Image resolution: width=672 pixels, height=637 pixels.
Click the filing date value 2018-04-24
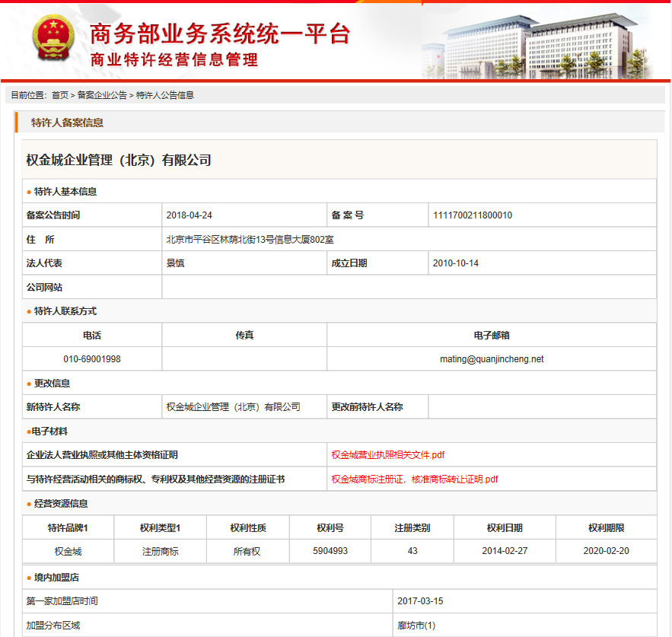(x=189, y=215)
